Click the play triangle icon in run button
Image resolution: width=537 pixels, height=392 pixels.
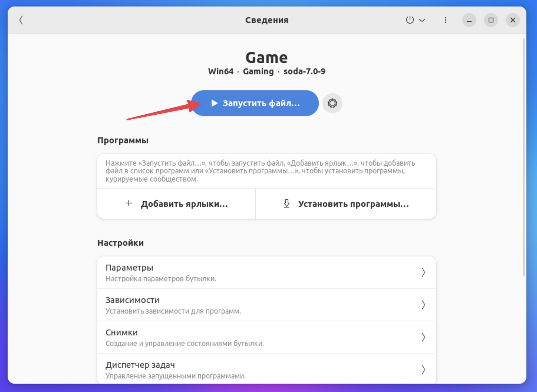click(215, 103)
